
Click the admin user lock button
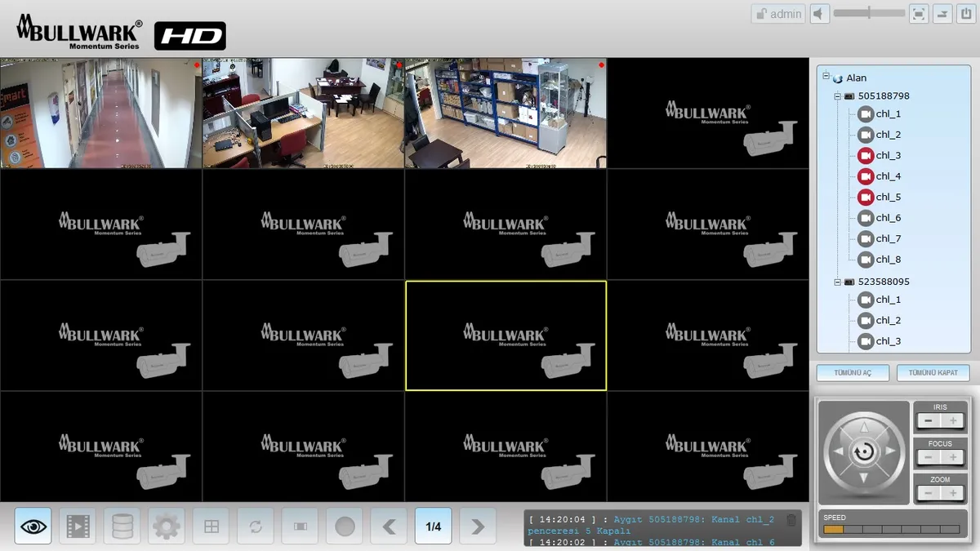pyautogui.click(x=778, y=14)
